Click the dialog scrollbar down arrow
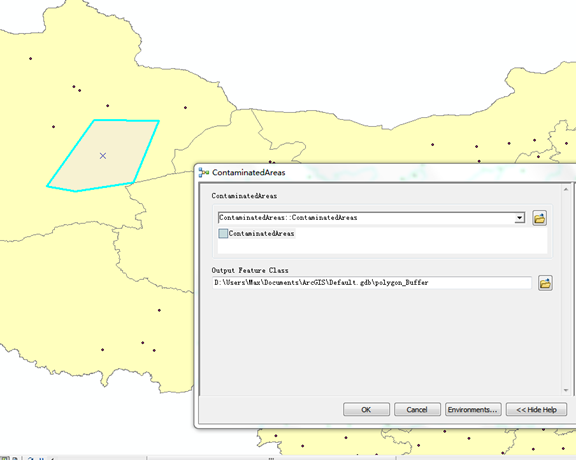 (566, 391)
